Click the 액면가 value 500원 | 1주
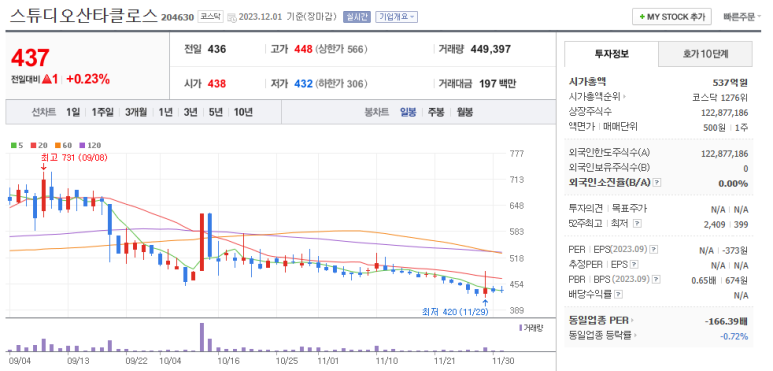This screenshot has height=371, width=773. 726,128
